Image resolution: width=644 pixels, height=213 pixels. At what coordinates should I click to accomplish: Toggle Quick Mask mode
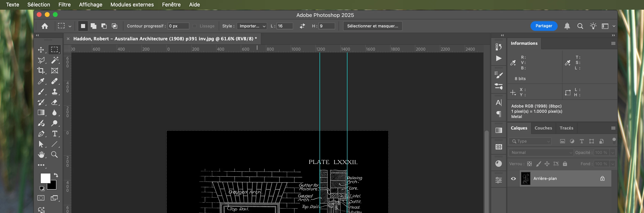(41, 198)
